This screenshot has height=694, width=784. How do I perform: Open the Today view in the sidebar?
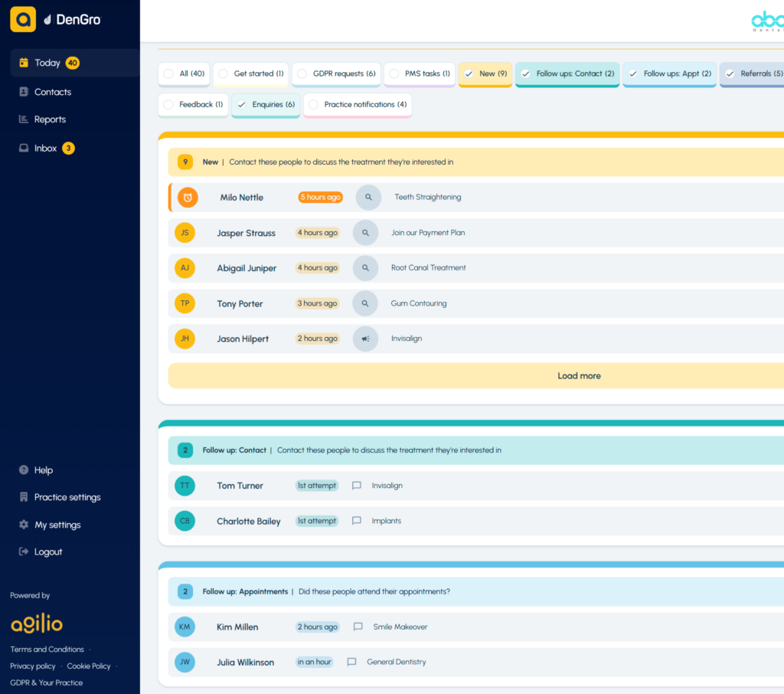point(74,63)
